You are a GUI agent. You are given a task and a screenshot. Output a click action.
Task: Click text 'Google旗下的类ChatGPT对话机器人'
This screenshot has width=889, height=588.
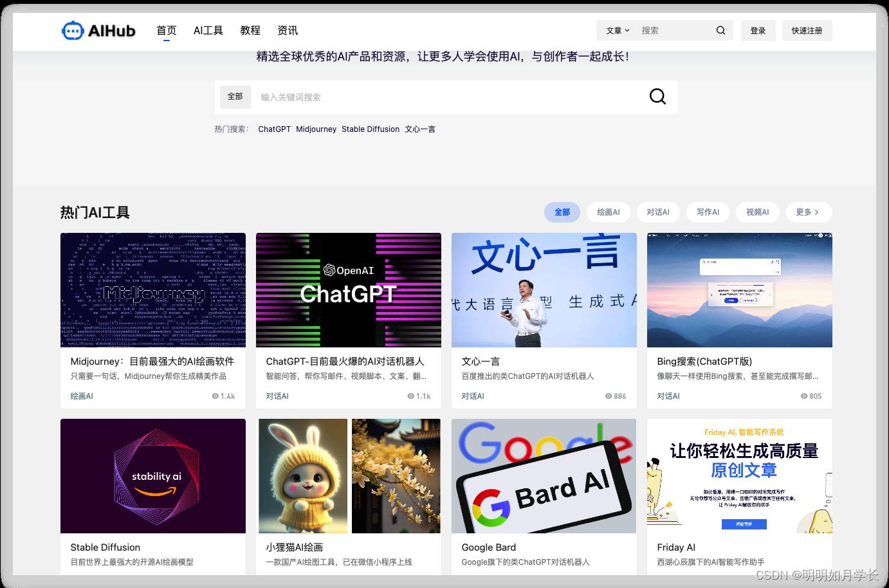point(526,562)
